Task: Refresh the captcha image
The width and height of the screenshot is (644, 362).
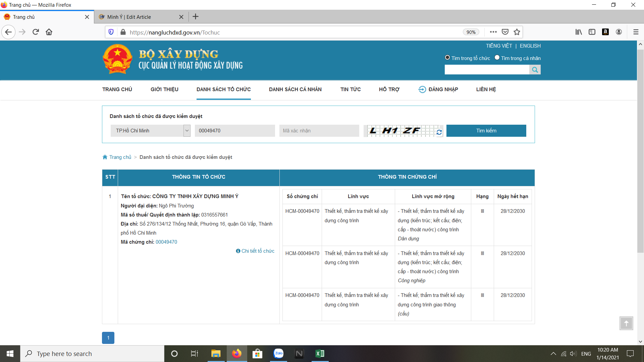Action: click(x=439, y=132)
